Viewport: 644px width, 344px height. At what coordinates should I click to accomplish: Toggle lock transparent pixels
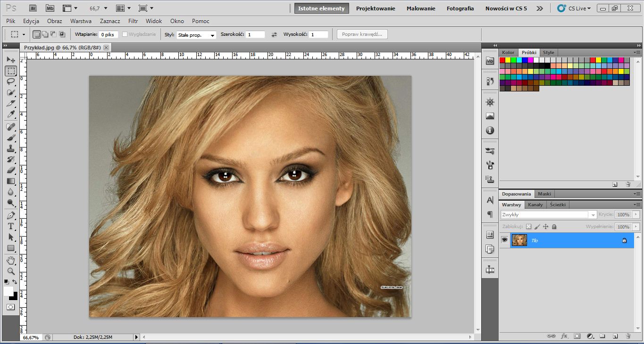[528, 227]
